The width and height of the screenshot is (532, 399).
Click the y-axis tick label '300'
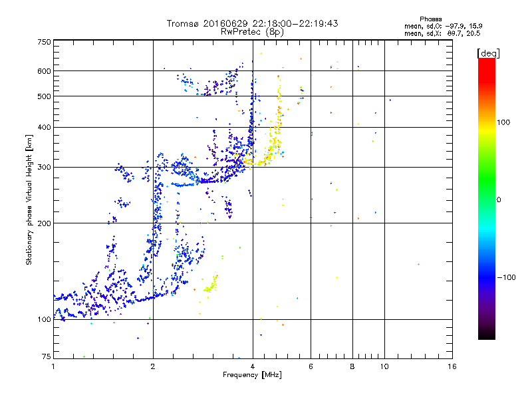click(x=44, y=168)
